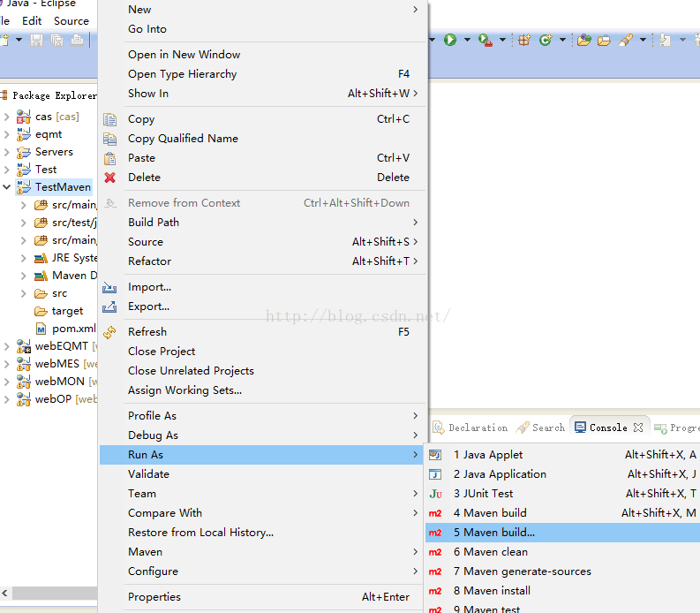Click the Java Applet run icon
Image resolution: width=700 pixels, height=613 pixels.
435,455
